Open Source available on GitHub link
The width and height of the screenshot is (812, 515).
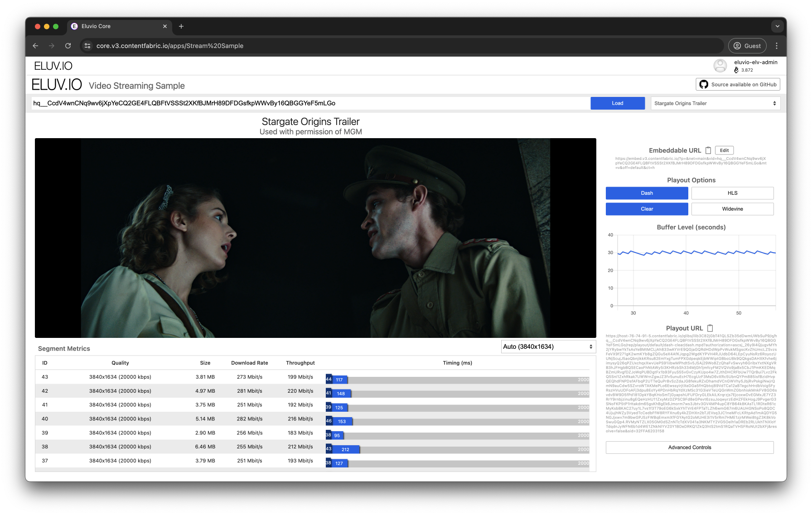pos(738,84)
